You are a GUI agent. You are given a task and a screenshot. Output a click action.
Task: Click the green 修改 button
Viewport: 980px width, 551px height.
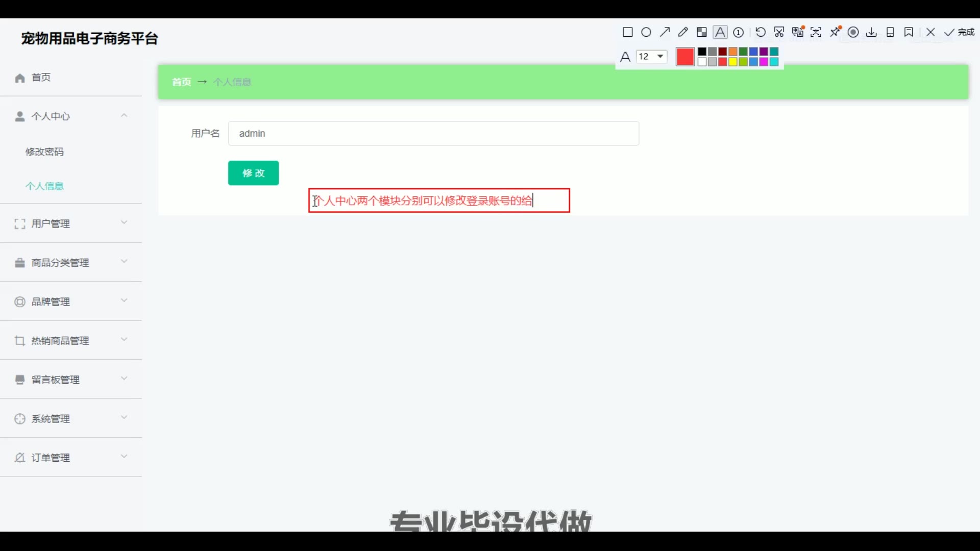(x=253, y=173)
